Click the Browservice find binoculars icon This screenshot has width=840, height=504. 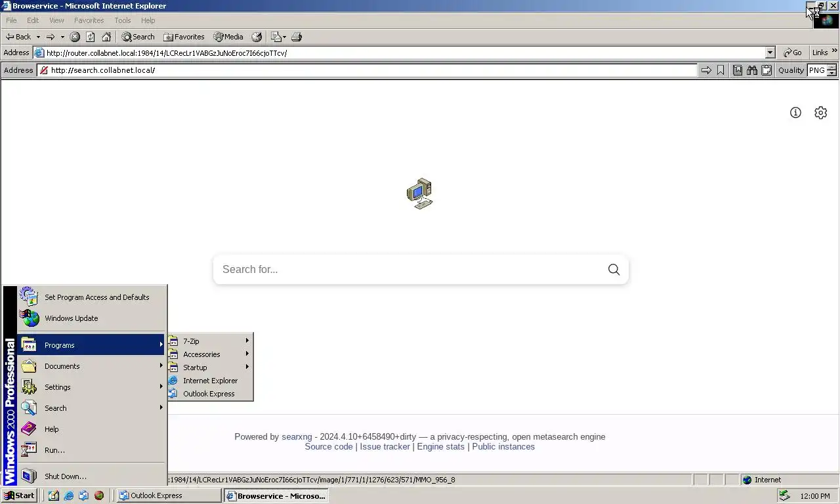click(752, 70)
